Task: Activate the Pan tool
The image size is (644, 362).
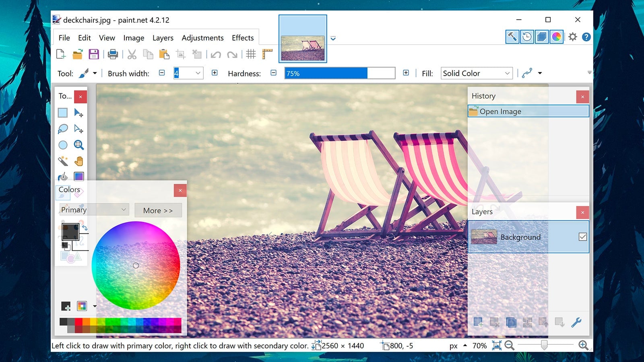Action: (x=79, y=161)
